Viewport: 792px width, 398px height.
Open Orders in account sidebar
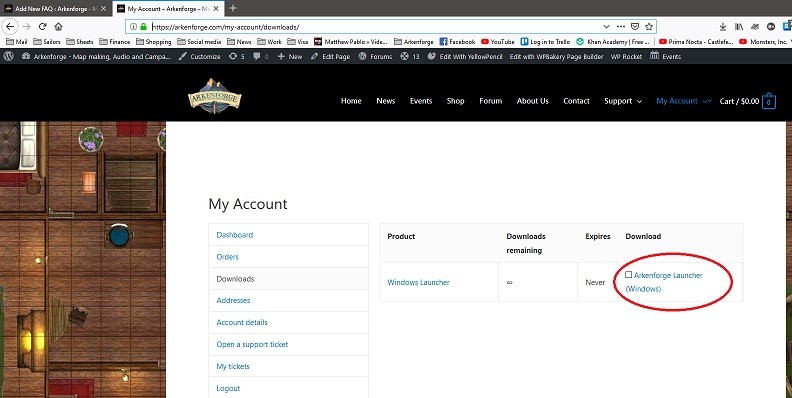tap(227, 257)
